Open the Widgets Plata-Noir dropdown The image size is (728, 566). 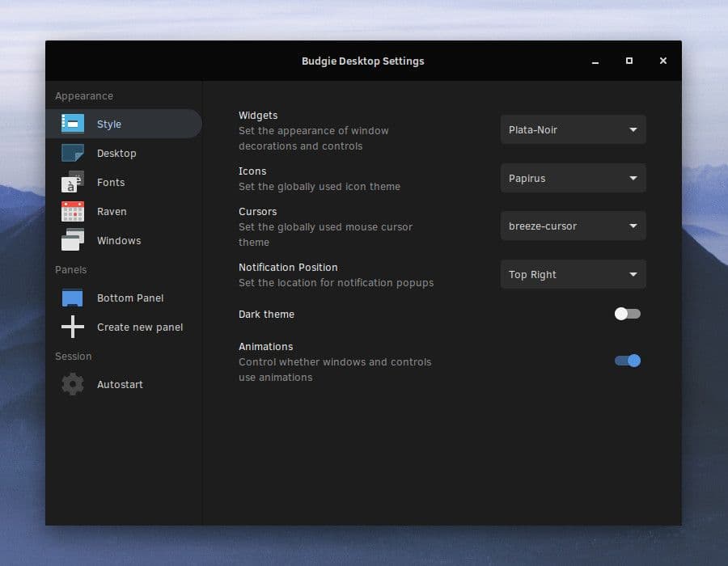tap(573, 130)
